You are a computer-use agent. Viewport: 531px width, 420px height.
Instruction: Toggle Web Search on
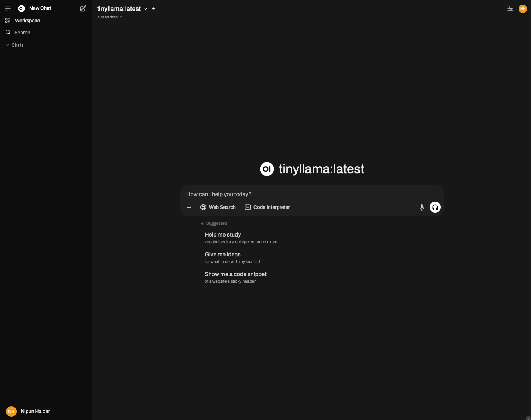coord(218,207)
